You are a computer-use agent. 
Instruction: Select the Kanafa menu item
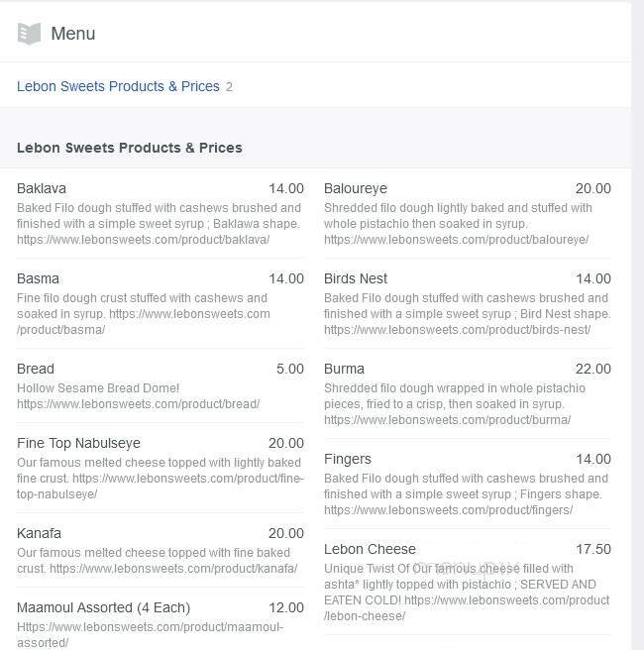click(39, 533)
